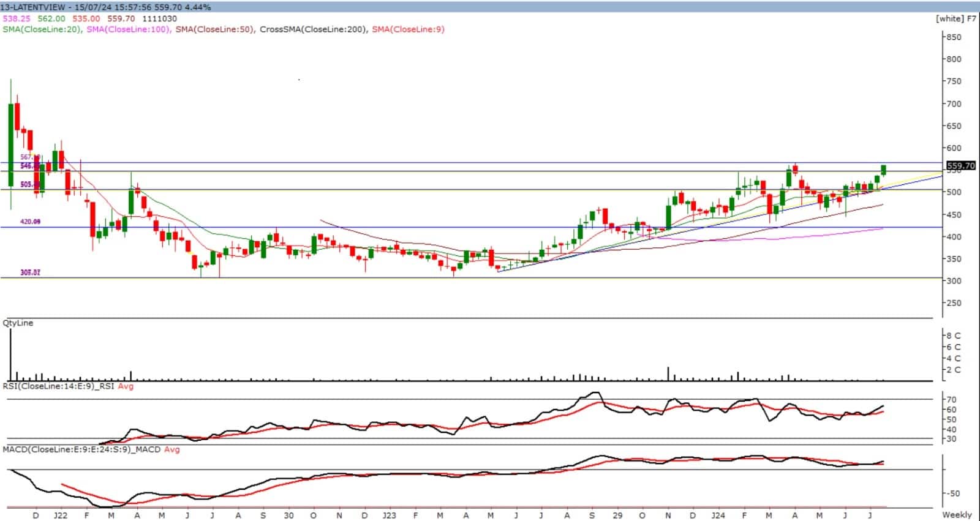Click the SMA(CloseLine:20) legend label

[42, 29]
